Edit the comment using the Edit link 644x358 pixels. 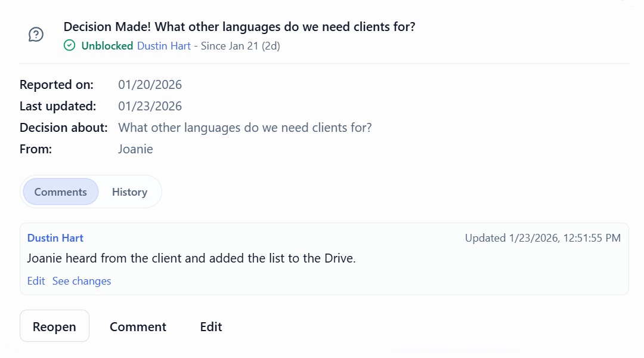36,280
